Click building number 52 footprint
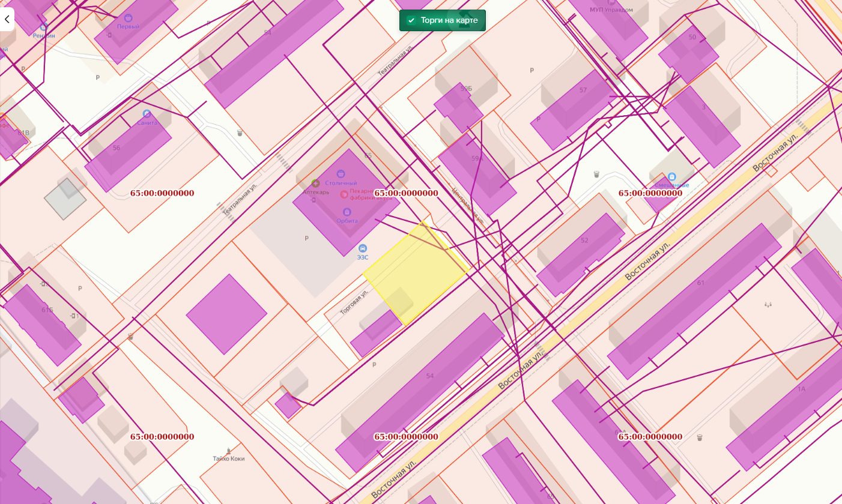Image resolution: width=842 pixels, height=504 pixels. pyautogui.click(x=581, y=255)
